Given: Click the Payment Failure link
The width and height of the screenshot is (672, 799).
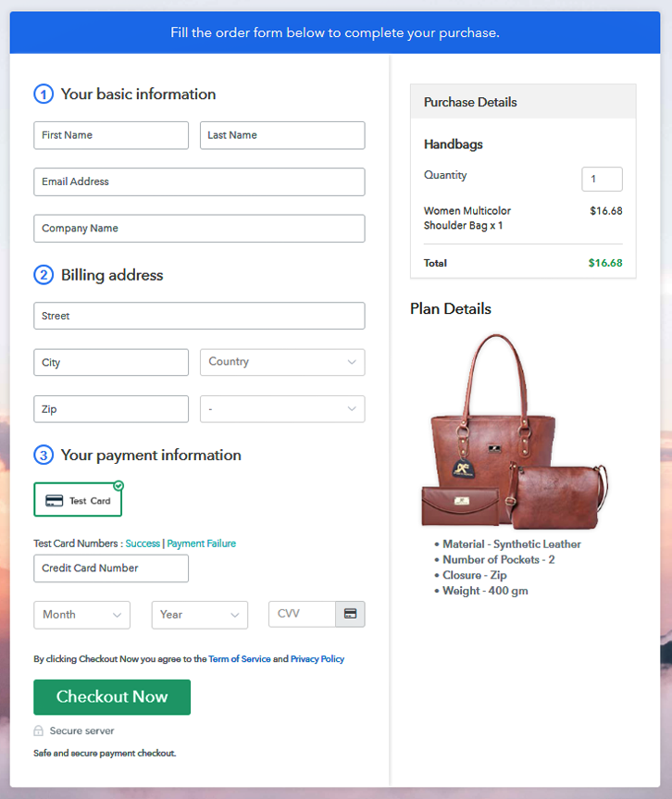Looking at the screenshot, I should coord(201,543).
